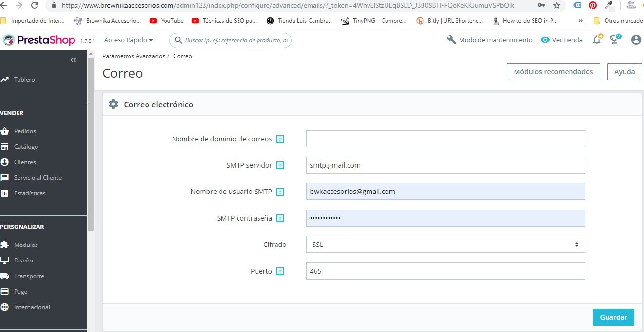Focus the Nombre de dominio de correos field
Viewport: 644px width, 332px height.
(445, 139)
